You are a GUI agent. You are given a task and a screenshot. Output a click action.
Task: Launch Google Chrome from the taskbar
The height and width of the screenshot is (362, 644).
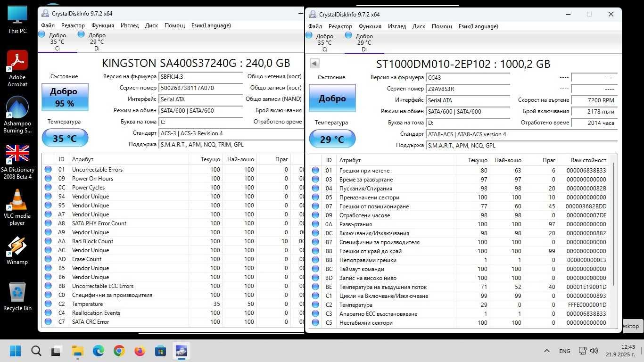click(x=119, y=351)
